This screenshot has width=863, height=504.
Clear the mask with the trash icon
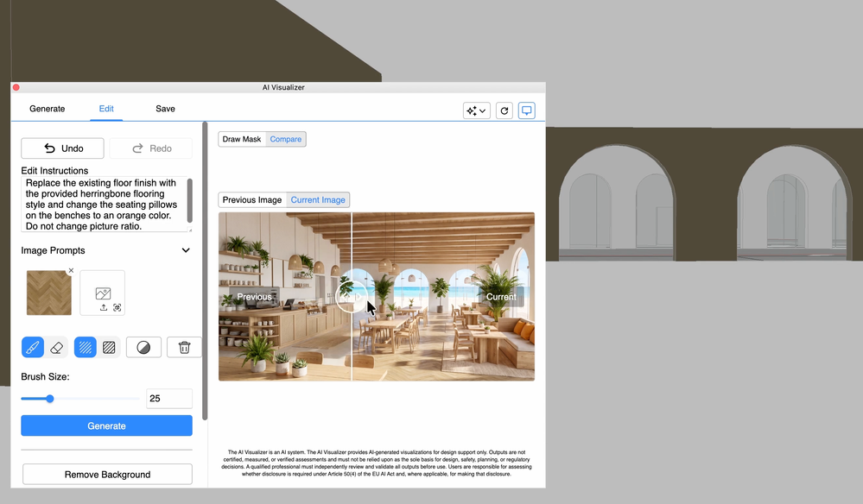pyautogui.click(x=184, y=347)
